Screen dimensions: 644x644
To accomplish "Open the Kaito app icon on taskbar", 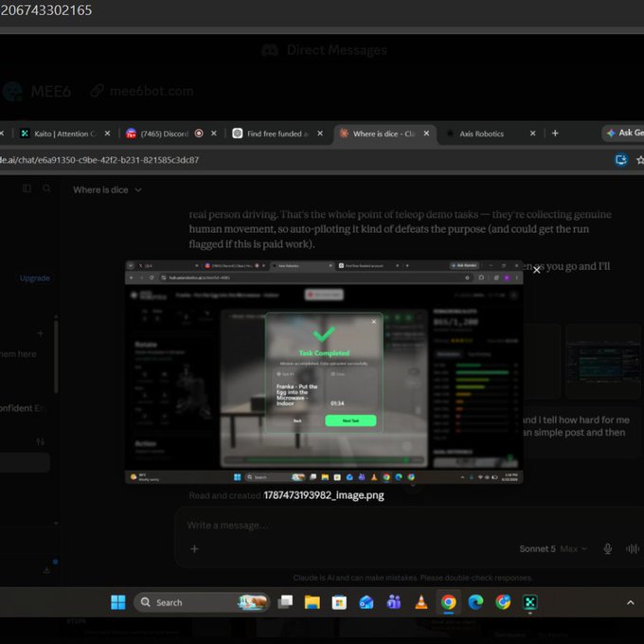I will point(529,602).
